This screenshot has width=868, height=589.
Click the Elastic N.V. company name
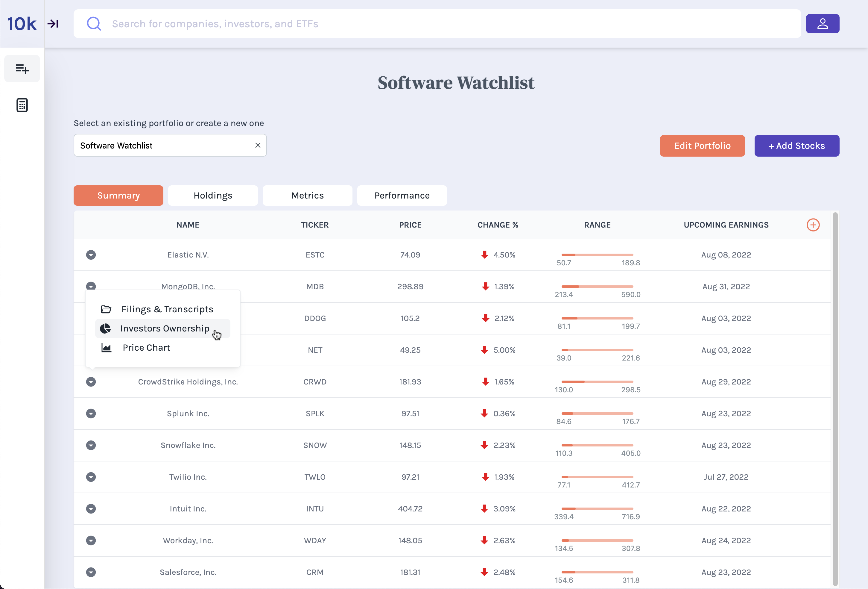[188, 255]
